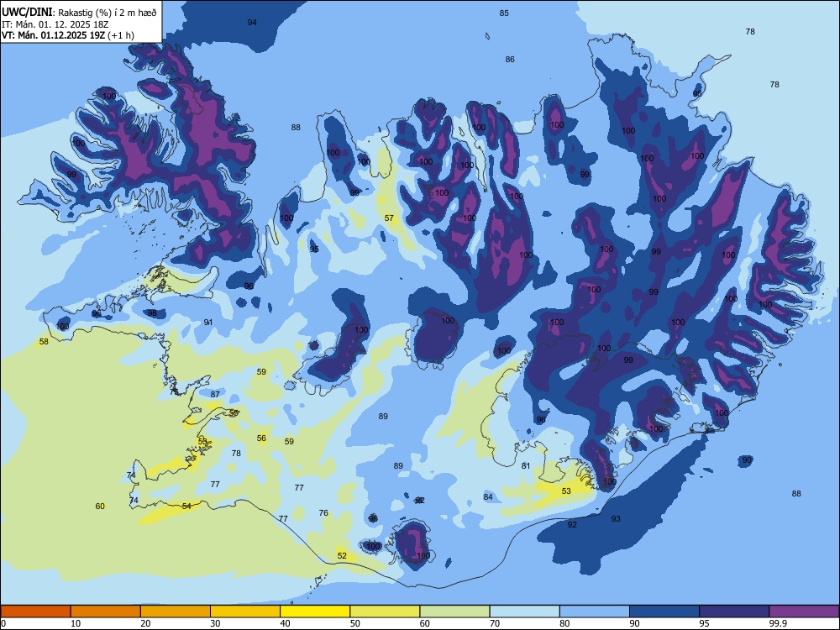Click the bright yellow 40–50 legend swatch
Screen dimensions: 840x630
point(315,612)
